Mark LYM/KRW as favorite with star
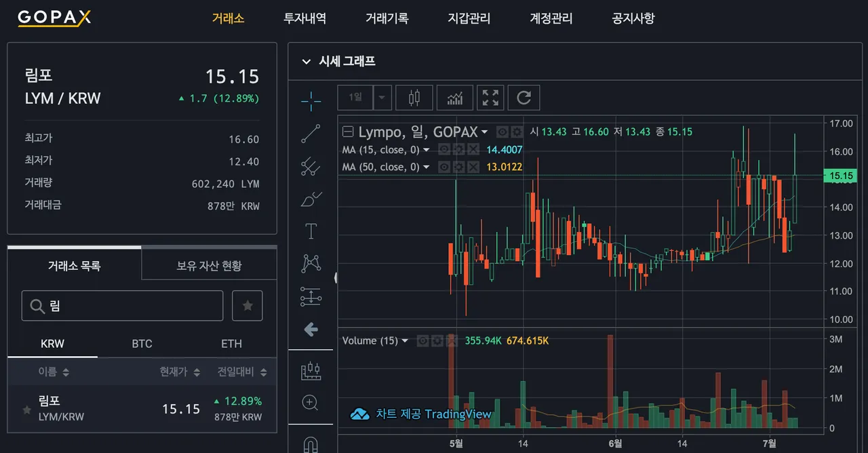Viewport: 868px width, 453px height. tap(25, 409)
